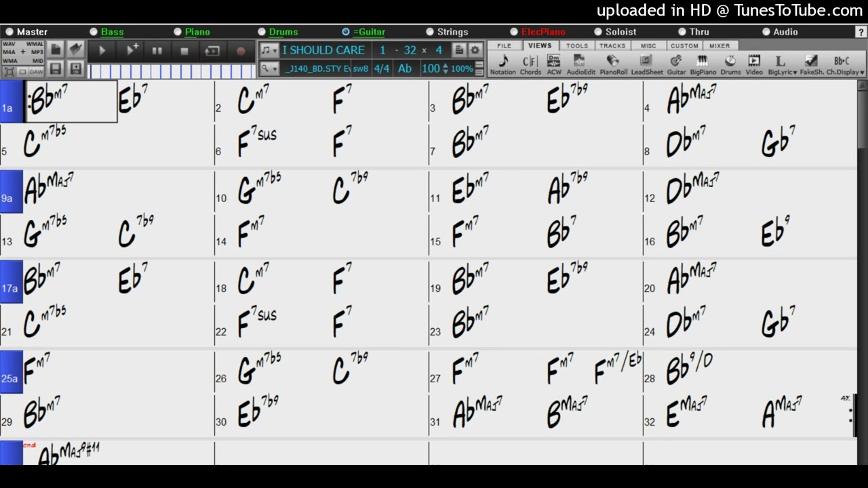Click the WAV MP3 audio export button
This screenshot has height=488, width=868.
(x=23, y=52)
